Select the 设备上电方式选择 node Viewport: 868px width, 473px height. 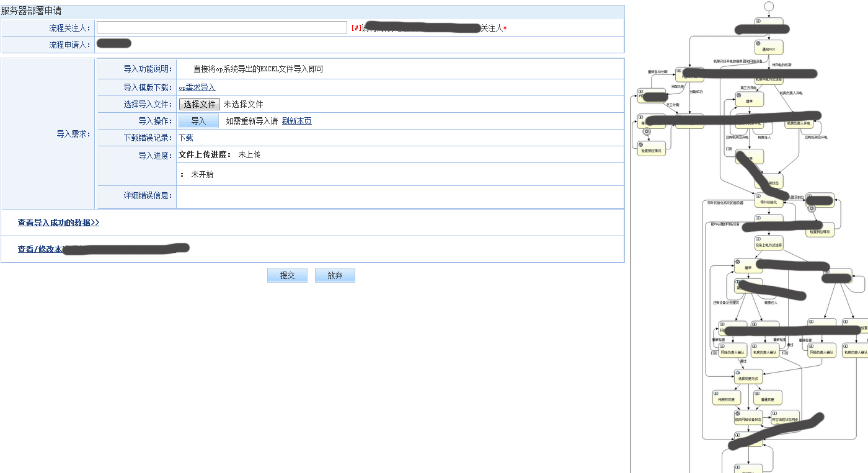[769, 243]
